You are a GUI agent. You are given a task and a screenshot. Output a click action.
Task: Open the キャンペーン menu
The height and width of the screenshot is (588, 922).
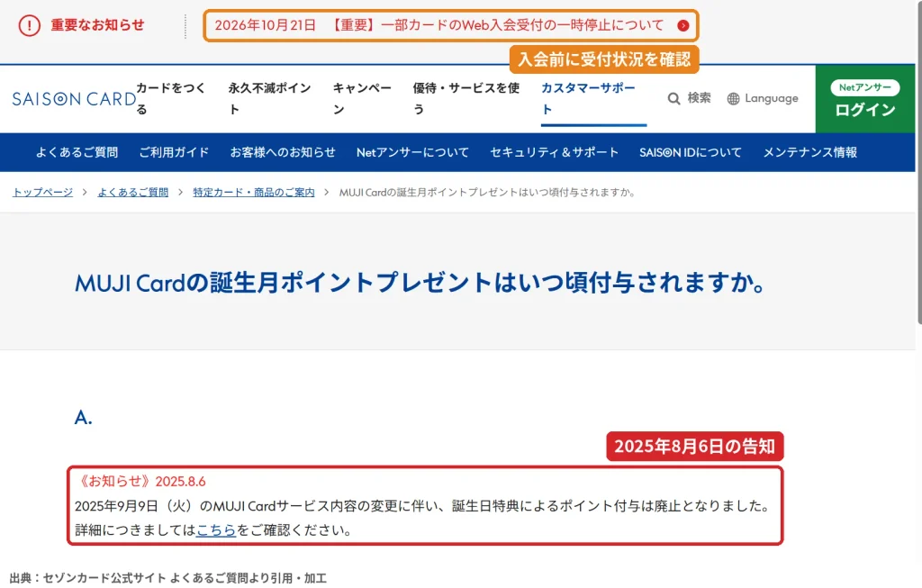coord(362,98)
